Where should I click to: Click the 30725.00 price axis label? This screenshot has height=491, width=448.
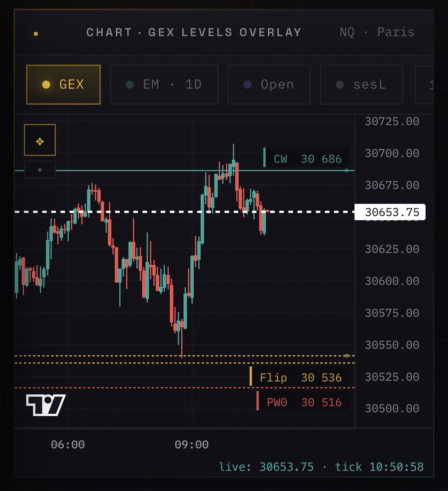(392, 121)
